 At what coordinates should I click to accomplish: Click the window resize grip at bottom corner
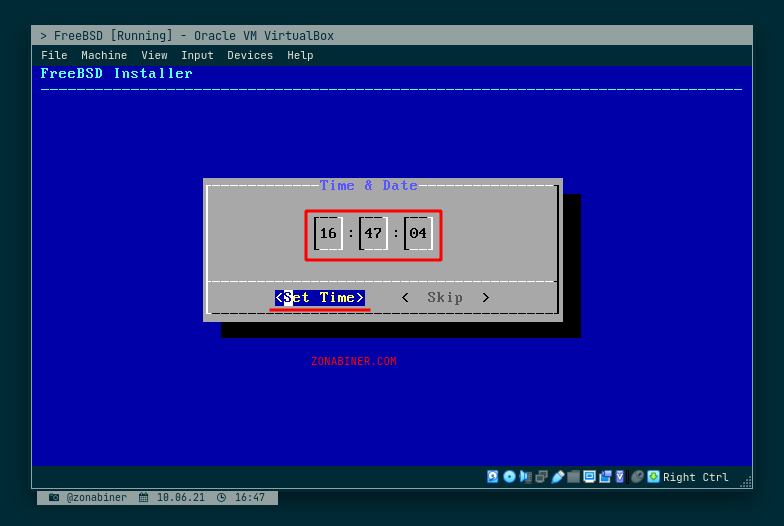point(746,482)
